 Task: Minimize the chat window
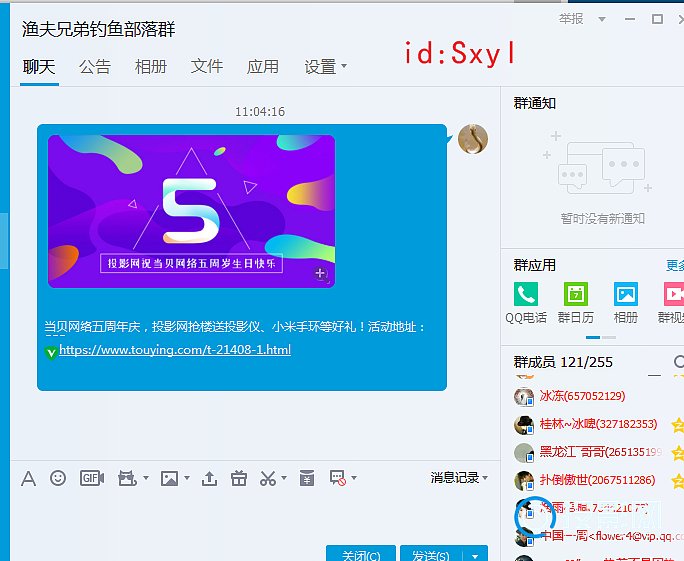(x=629, y=19)
